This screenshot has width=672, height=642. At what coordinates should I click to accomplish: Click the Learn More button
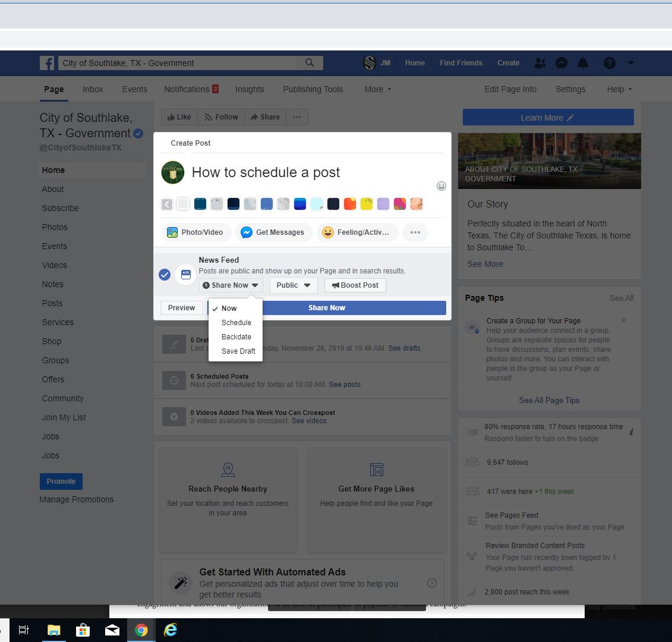[548, 118]
